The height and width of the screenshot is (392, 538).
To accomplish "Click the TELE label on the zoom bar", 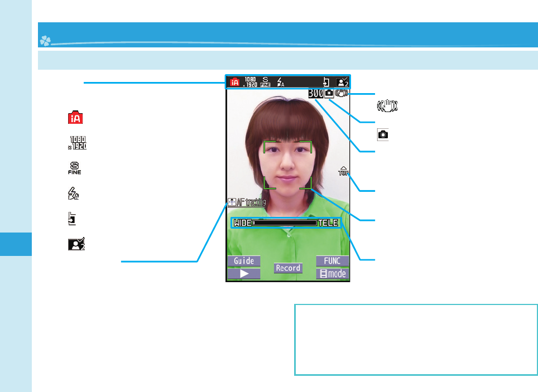I will (x=328, y=223).
